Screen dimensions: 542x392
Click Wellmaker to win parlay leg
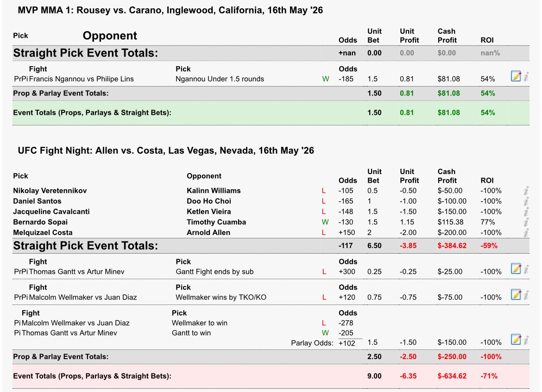tap(200, 323)
